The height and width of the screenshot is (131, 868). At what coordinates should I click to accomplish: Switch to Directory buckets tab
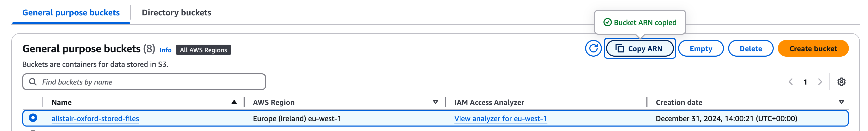tap(176, 13)
